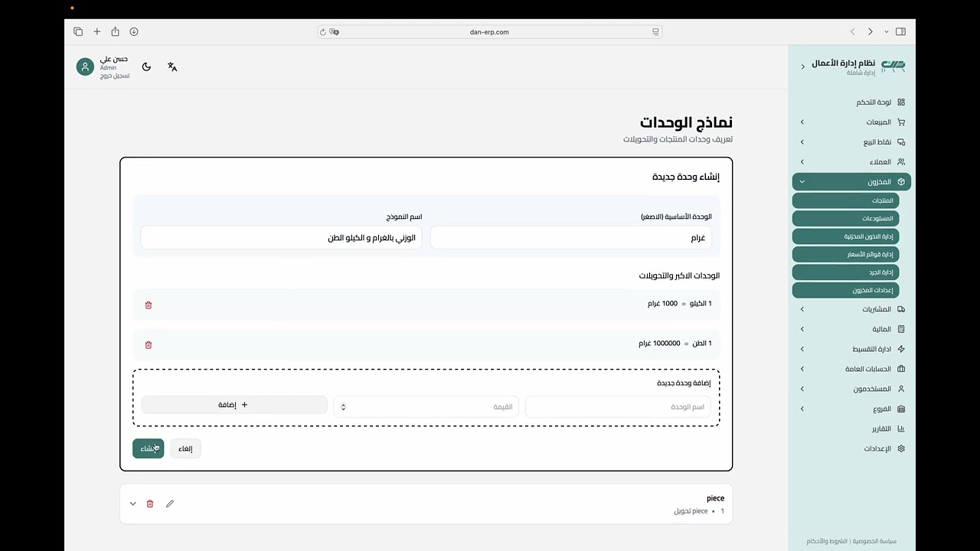Click the إنشاء create button
Viewport: 980px width, 551px height.
148,448
